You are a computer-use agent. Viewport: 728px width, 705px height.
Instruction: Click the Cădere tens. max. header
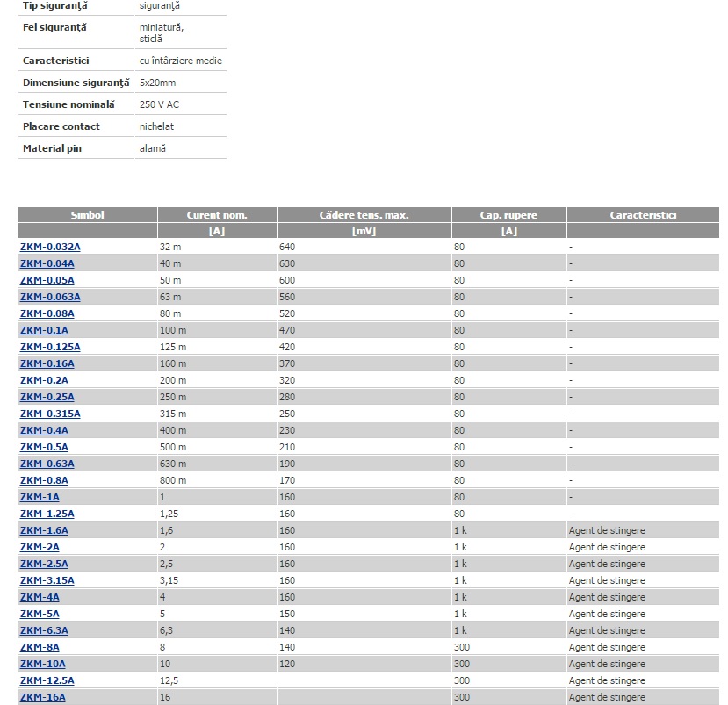[364, 215]
